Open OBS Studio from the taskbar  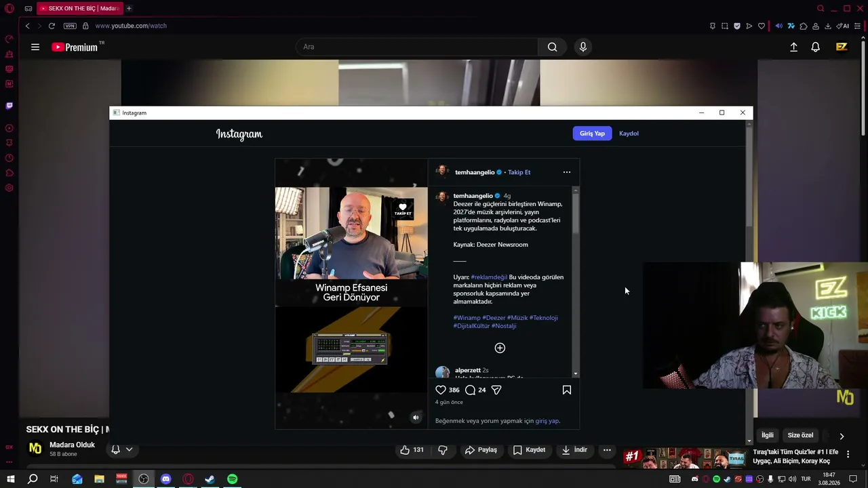[144, 479]
